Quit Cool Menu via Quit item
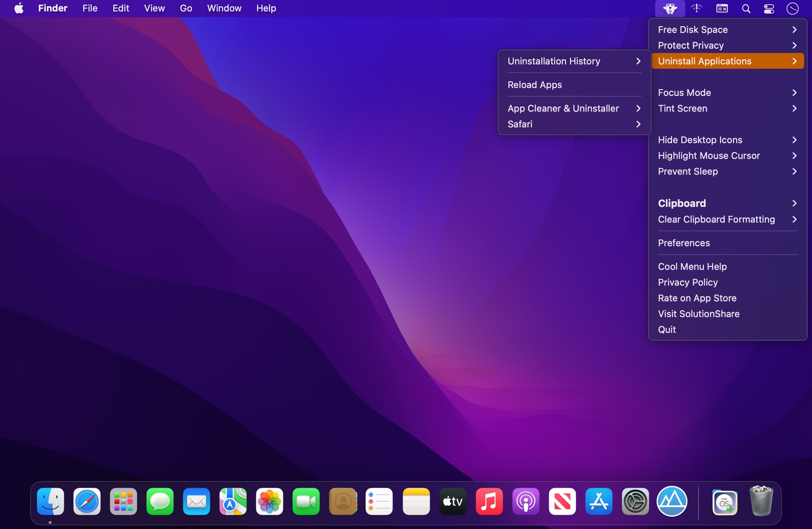The image size is (812, 529). 667,330
